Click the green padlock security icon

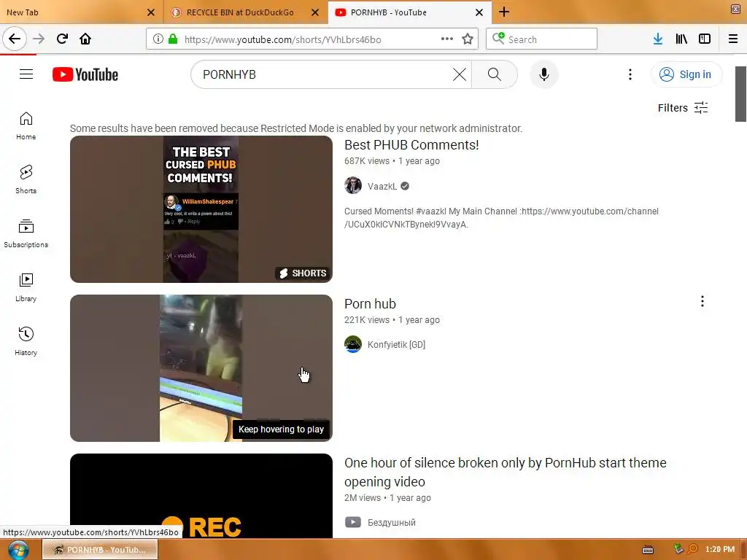(173, 39)
